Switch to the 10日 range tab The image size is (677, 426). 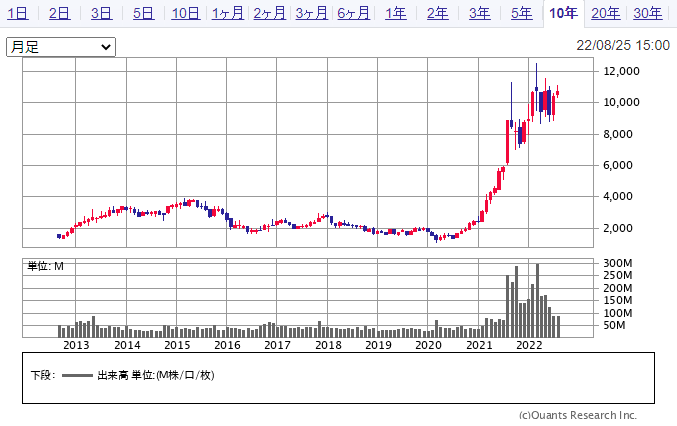click(x=186, y=13)
